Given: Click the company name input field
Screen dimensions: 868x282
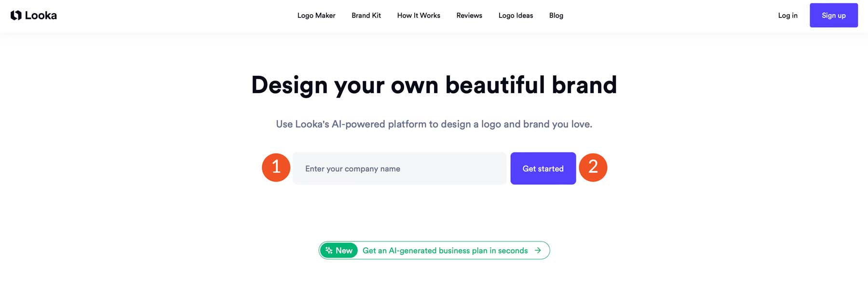Looking at the screenshot, I should pos(399,168).
